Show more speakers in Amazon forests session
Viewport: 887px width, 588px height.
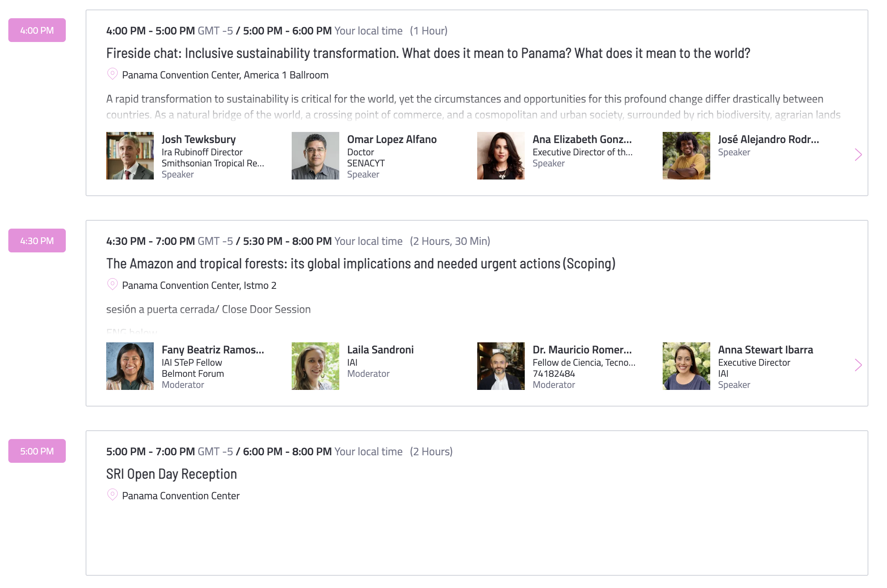pyautogui.click(x=858, y=365)
